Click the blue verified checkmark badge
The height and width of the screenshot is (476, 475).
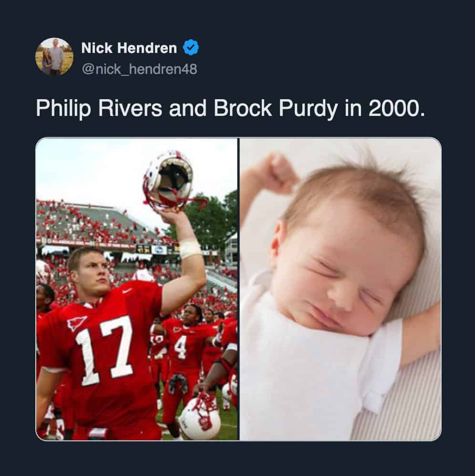click(x=191, y=48)
